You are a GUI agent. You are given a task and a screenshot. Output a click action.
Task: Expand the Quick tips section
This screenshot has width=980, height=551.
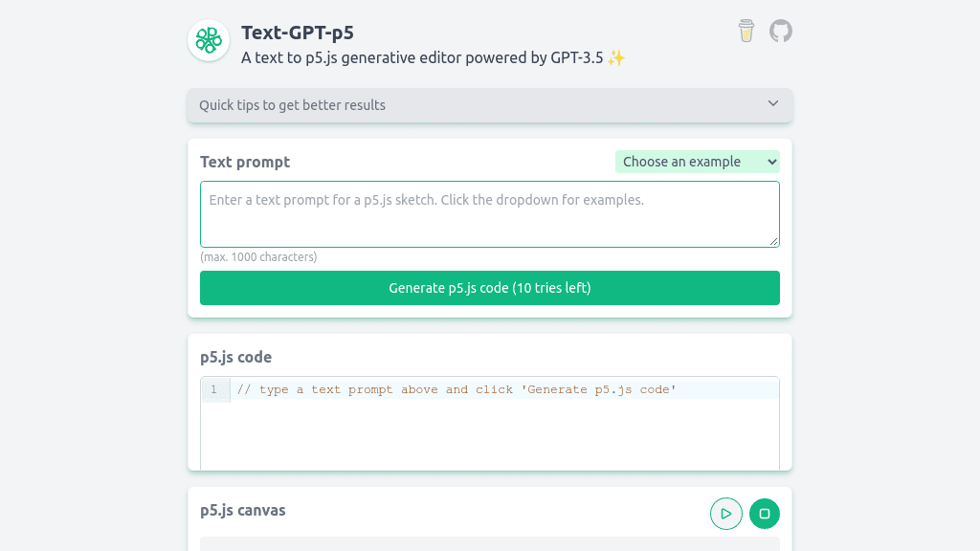pos(489,105)
